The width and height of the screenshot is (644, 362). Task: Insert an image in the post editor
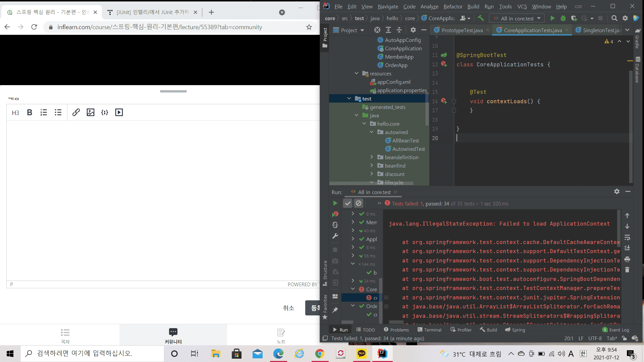(90, 112)
